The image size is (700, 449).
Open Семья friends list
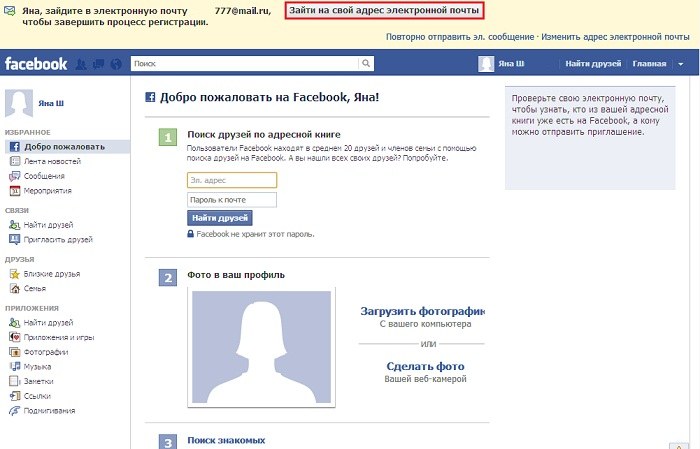point(35,288)
